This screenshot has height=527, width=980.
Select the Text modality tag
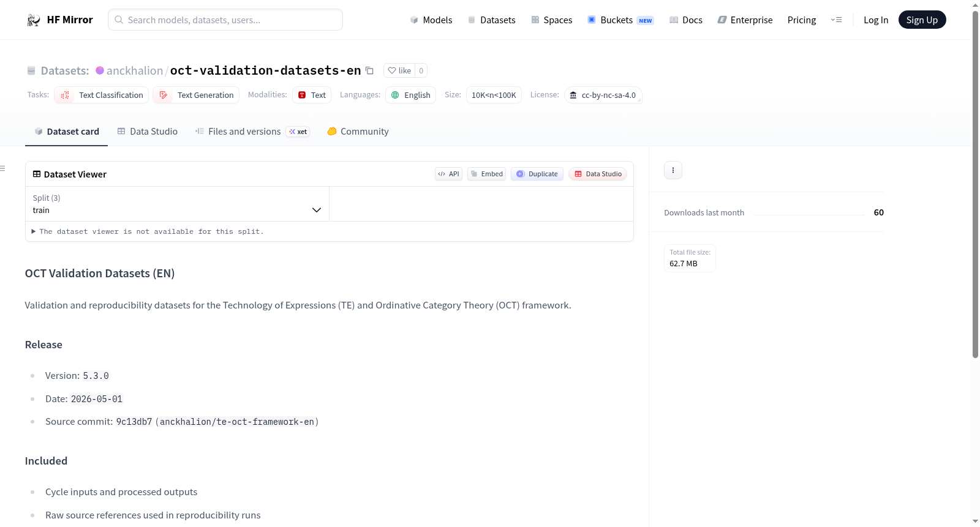312,95
